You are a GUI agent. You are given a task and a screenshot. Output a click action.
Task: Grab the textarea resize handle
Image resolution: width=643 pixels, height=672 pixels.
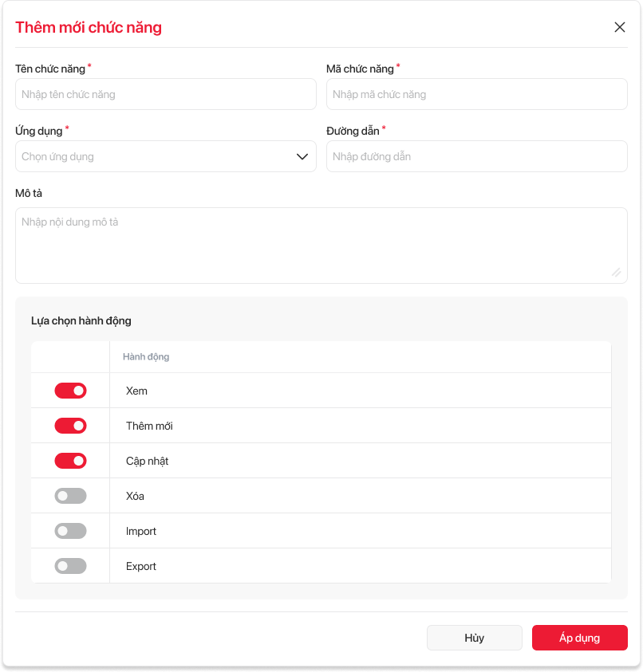(x=617, y=273)
